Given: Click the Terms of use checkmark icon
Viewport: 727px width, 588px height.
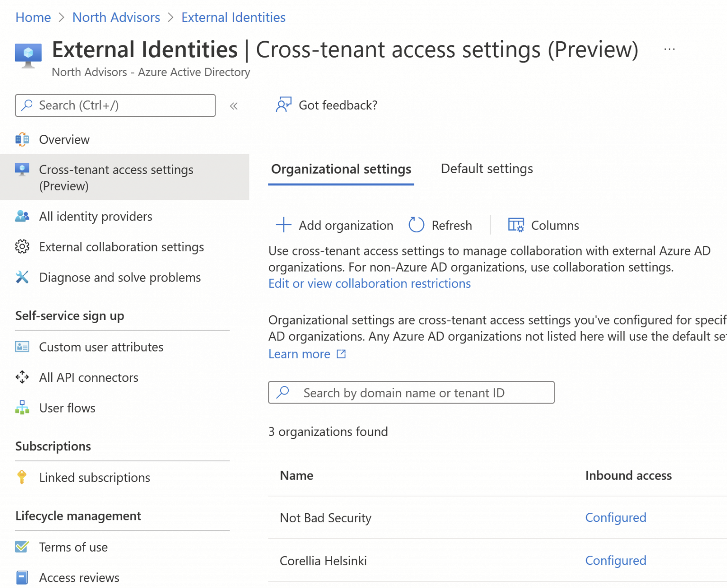Looking at the screenshot, I should pyautogui.click(x=22, y=547).
